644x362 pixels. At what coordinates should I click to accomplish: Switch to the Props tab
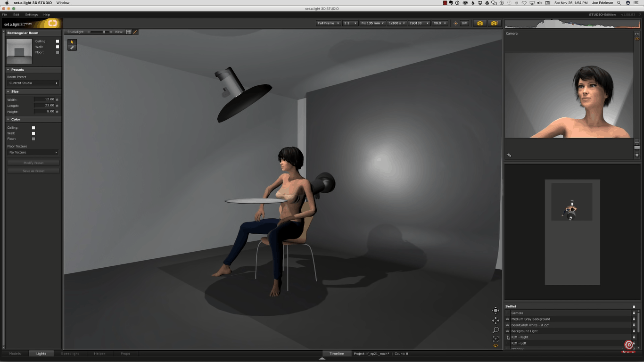point(125,354)
